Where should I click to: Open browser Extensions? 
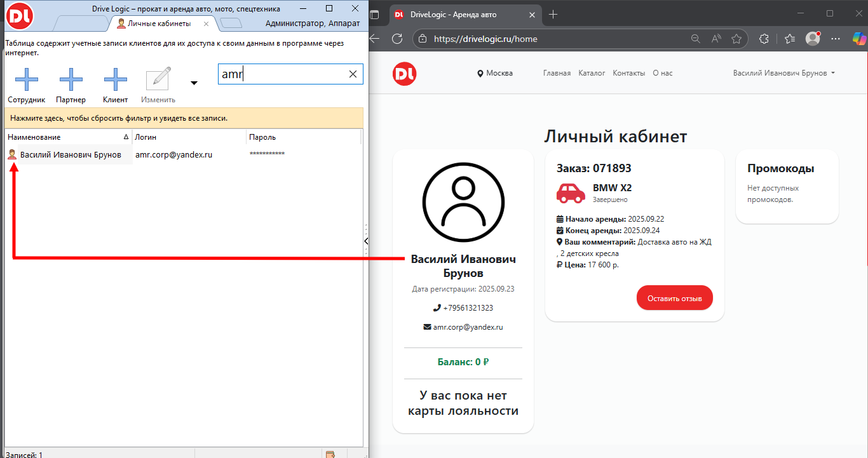(x=764, y=39)
